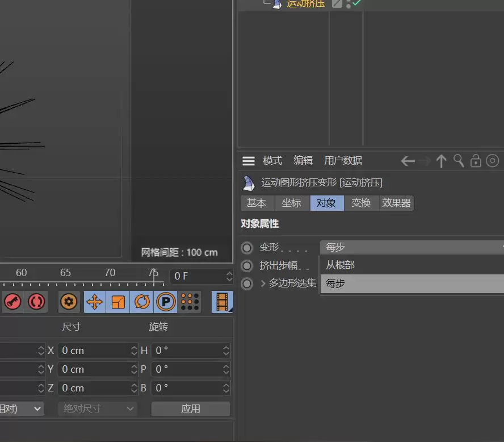This screenshot has width=504, height=442.
Task: Click the lock icon in attribute manager
Action: 476,161
